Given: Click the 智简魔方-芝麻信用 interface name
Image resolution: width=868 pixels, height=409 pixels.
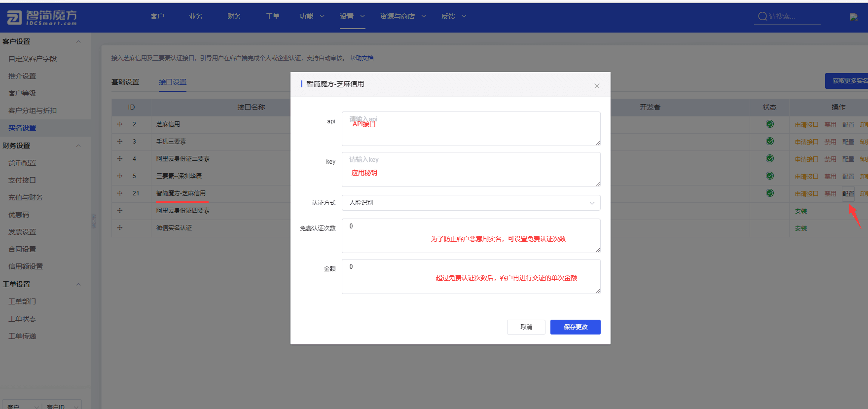Looking at the screenshot, I should point(181,193).
